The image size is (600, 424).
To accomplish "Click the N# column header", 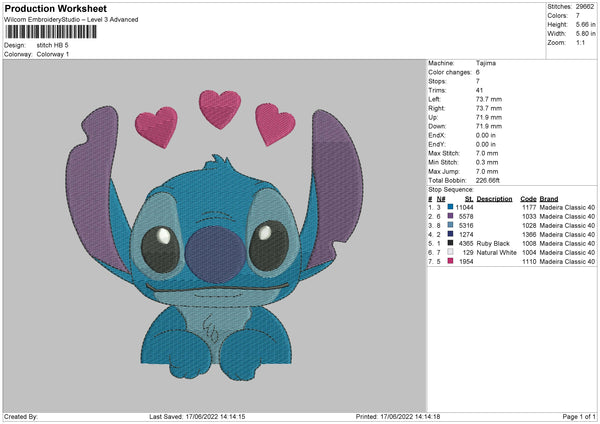I will (x=441, y=198).
